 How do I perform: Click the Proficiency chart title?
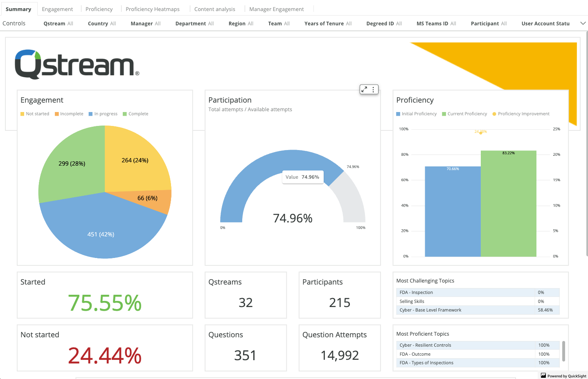coord(415,100)
